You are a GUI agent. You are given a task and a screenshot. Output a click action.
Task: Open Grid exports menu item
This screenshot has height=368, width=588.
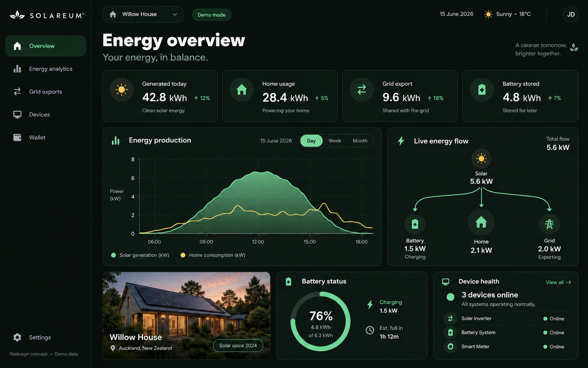(46, 92)
